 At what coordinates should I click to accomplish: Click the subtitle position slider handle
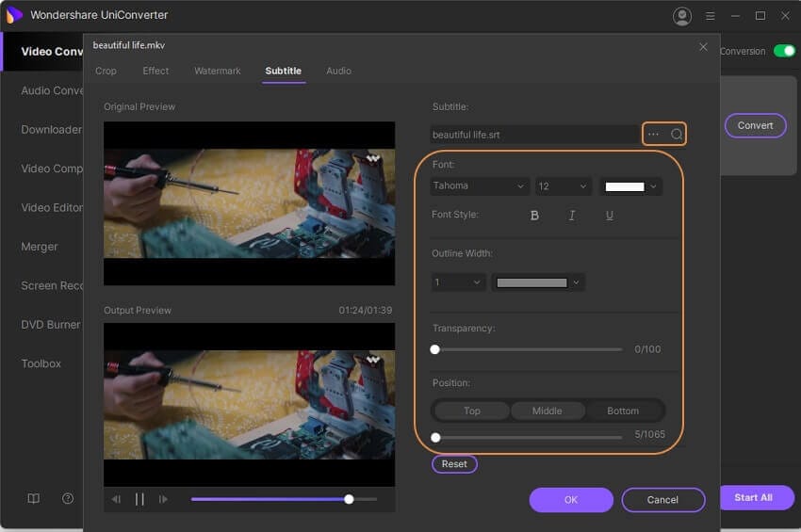click(x=435, y=438)
